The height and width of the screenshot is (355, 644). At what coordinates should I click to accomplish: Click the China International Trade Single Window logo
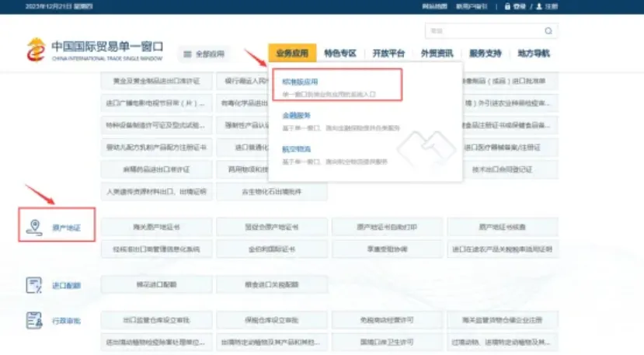[x=95, y=50]
